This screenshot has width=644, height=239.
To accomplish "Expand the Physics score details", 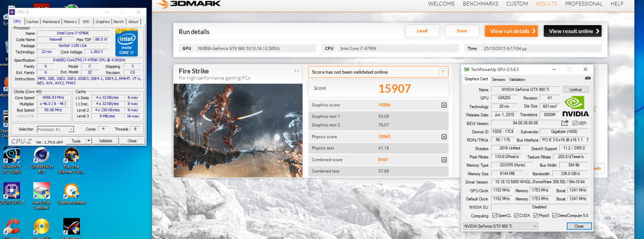I will (444, 137).
